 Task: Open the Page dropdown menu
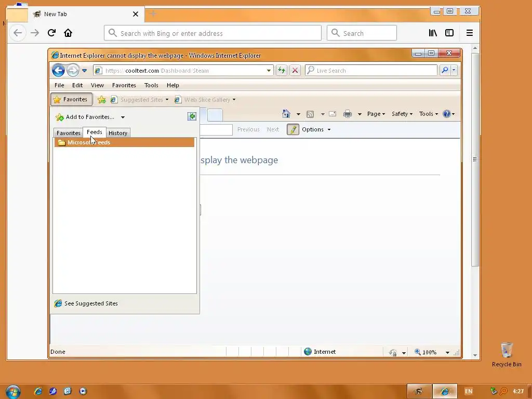coord(376,114)
